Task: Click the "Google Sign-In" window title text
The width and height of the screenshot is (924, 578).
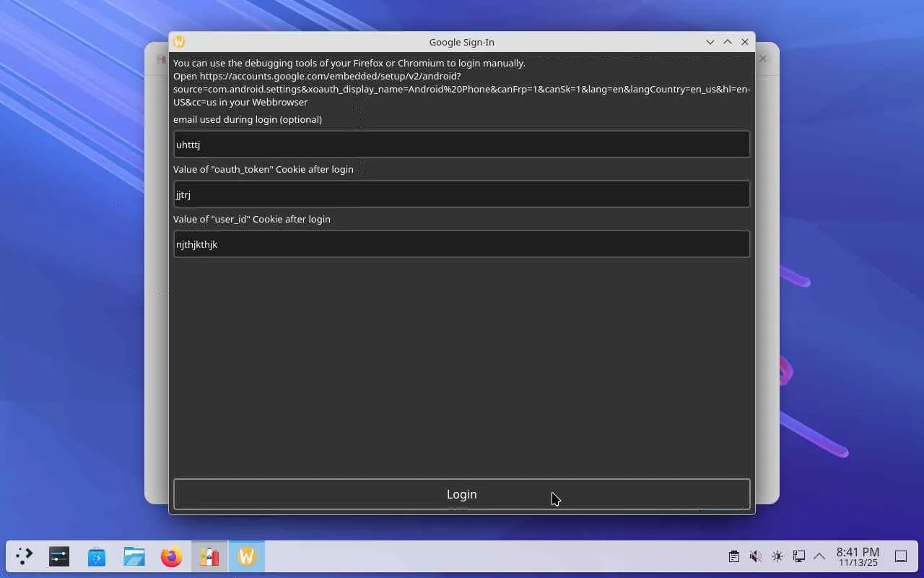Action: pyautogui.click(x=462, y=42)
